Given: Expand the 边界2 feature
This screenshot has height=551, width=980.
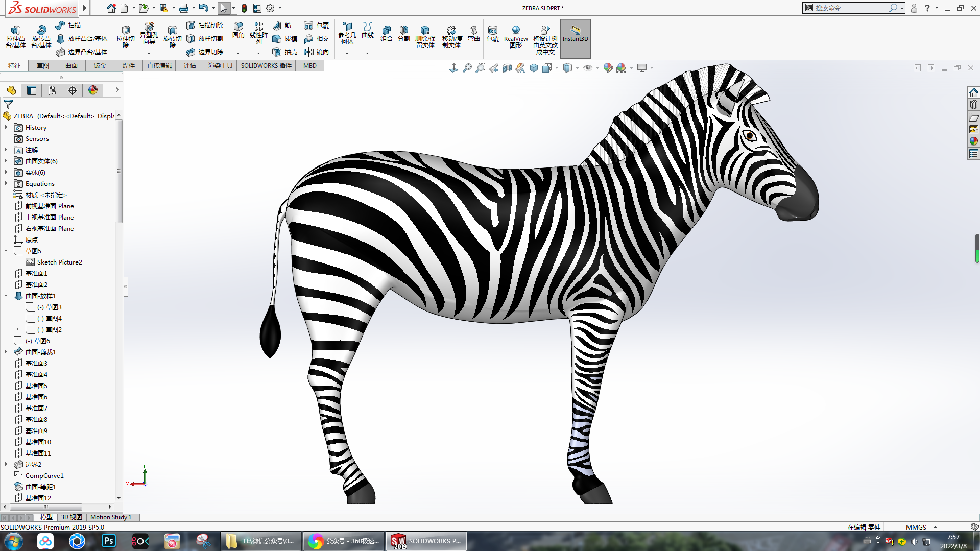Looking at the screenshot, I should [6, 464].
